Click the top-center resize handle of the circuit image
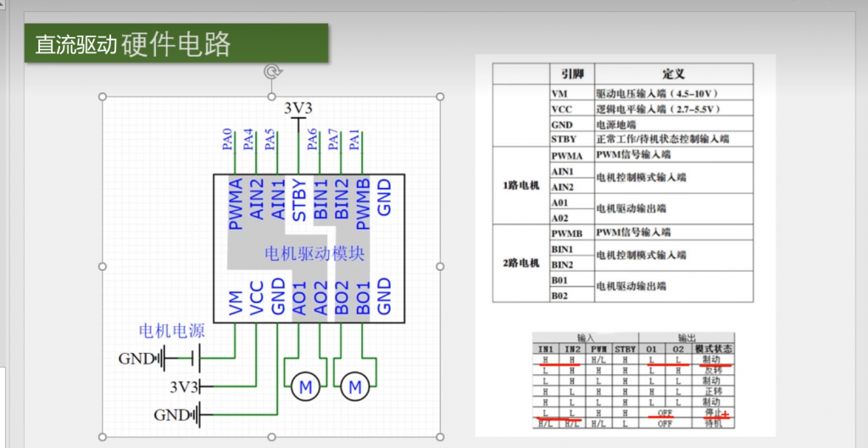The width and height of the screenshot is (868, 448). click(272, 97)
